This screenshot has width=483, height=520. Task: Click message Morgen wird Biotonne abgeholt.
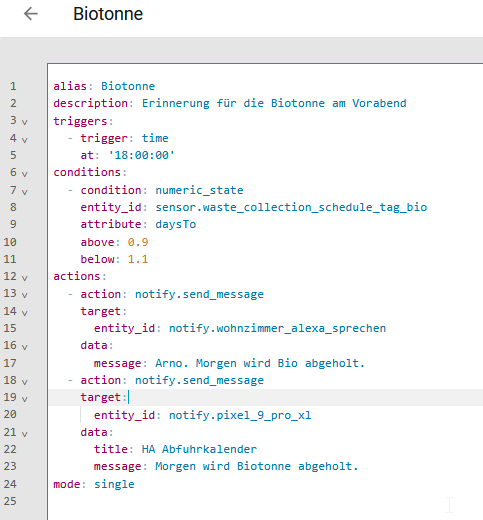point(257,466)
